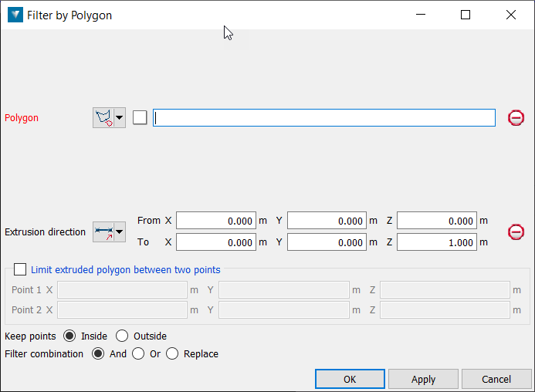Choose the Replace filter combination
The width and height of the screenshot is (535, 392).
[x=172, y=353]
